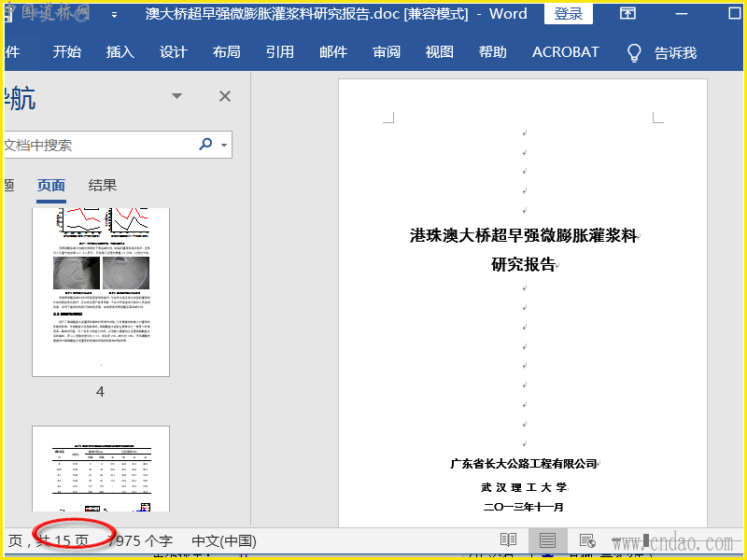Open the Quick Access Toolbar customize dropdown

[114, 15]
